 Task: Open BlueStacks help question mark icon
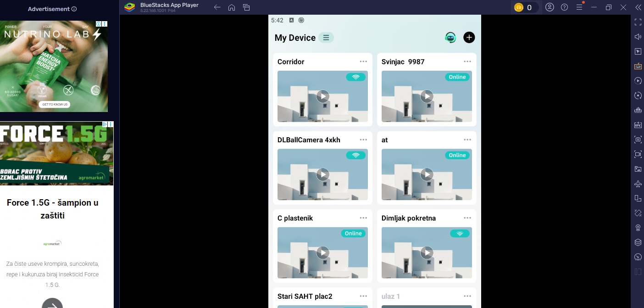(x=565, y=7)
